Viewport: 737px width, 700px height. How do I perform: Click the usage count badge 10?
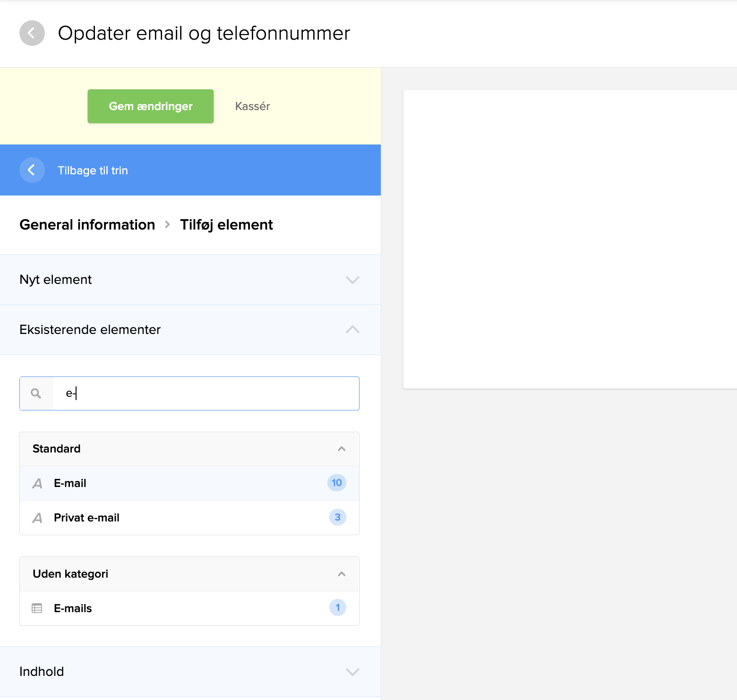[x=336, y=483]
